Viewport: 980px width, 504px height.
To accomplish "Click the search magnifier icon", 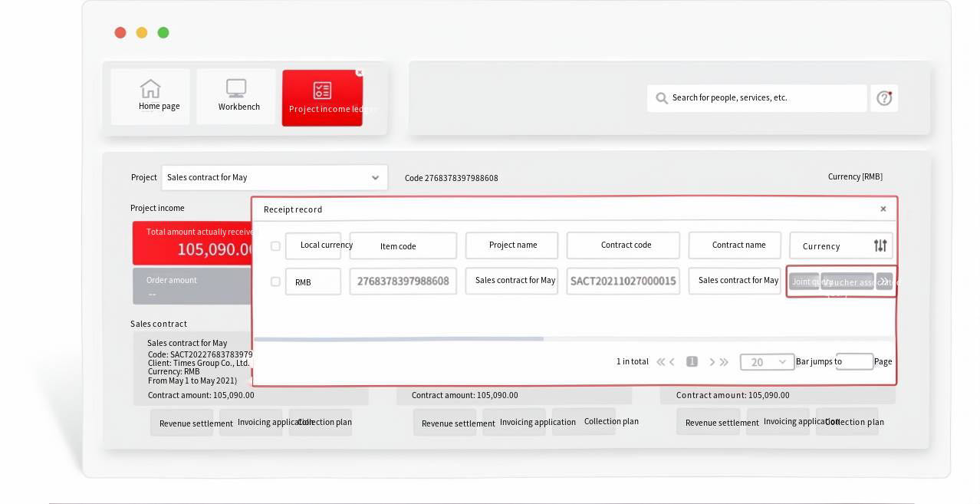I will [x=661, y=98].
